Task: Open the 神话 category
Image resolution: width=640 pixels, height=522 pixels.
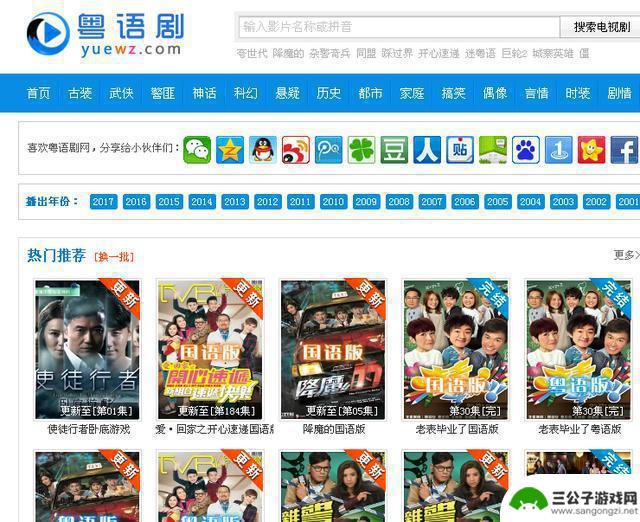Action: point(204,93)
